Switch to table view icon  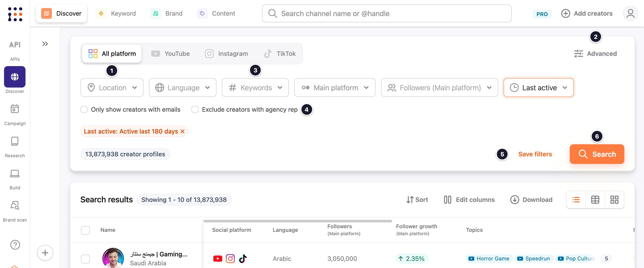(x=595, y=200)
